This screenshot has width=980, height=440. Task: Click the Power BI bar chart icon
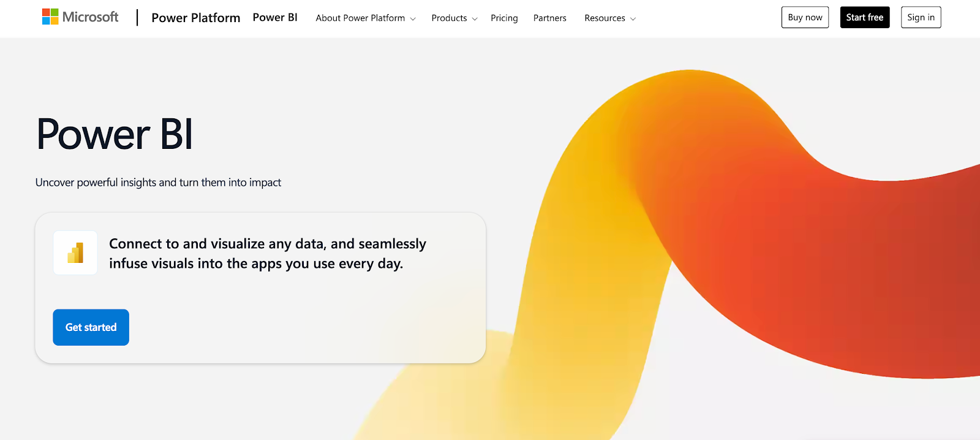tap(75, 252)
